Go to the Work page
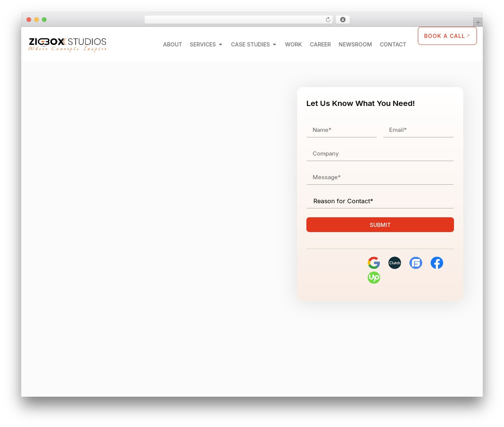Viewport: 504px width, 427px height. 293,45
